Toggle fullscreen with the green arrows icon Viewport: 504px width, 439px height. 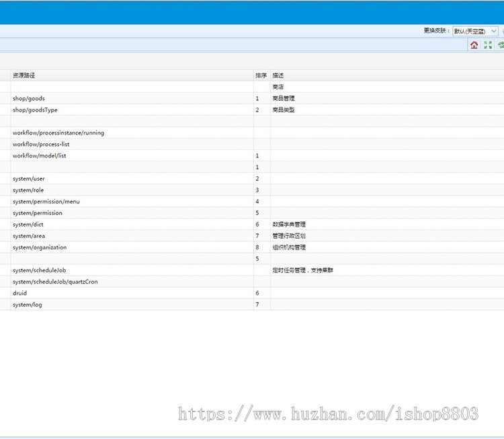[488, 45]
